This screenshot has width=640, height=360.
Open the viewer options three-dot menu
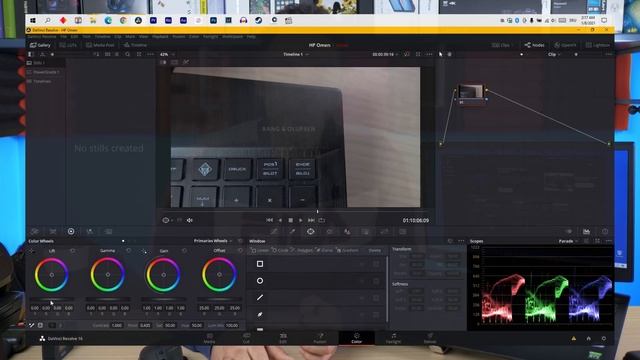coord(429,54)
